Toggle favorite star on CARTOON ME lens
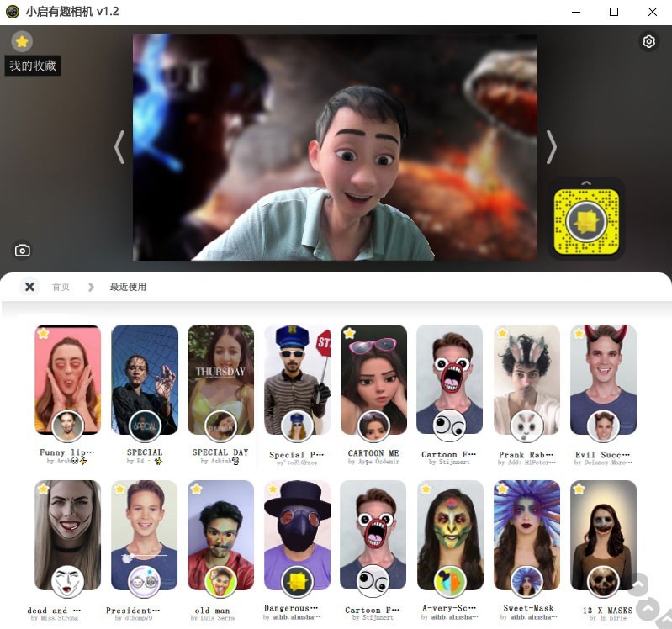Screen dimensions: 672x629 tap(349, 333)
